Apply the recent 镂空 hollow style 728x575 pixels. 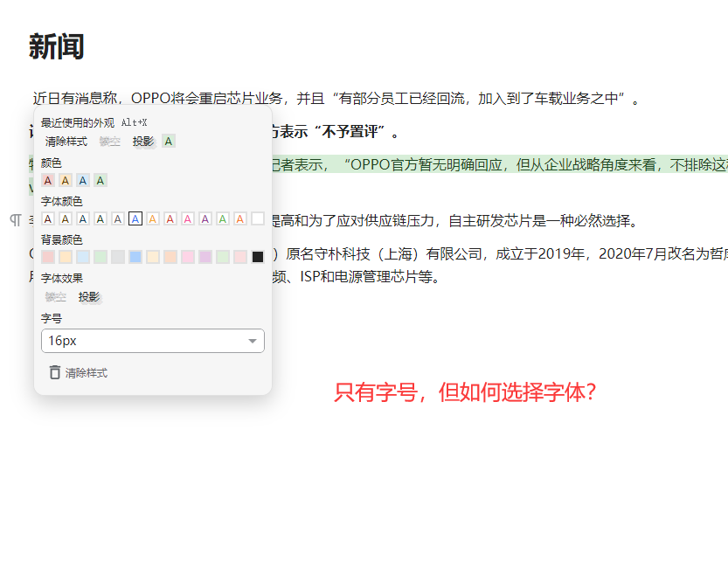click(x=109, y=141)
